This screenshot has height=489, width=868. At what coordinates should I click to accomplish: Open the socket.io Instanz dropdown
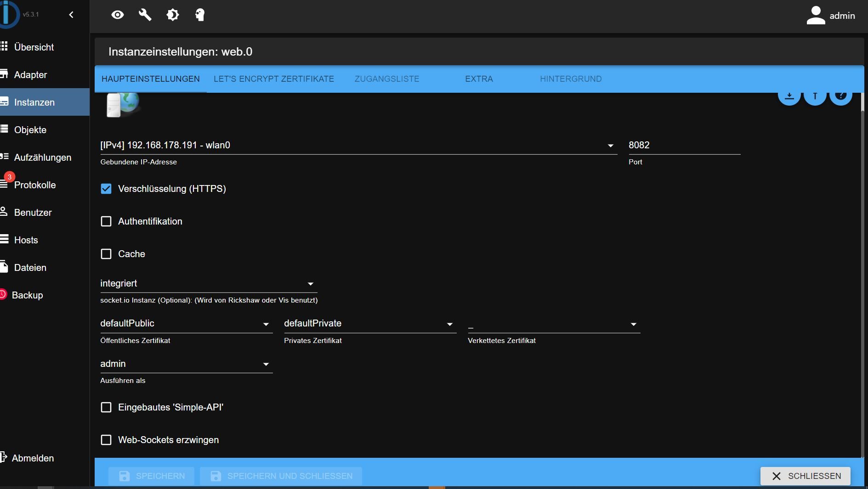click(209, 284)
